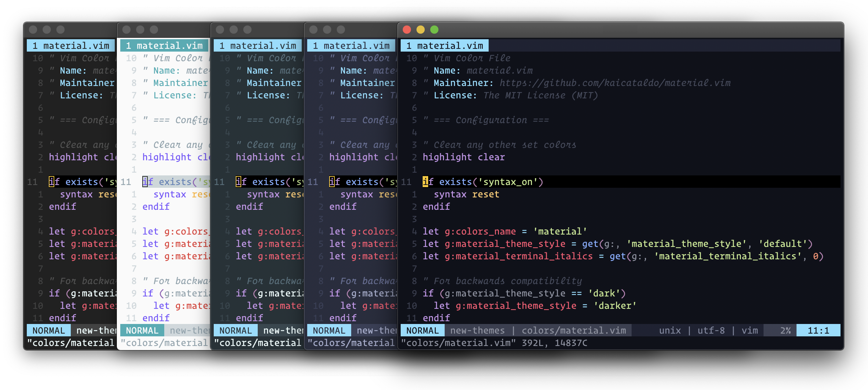This screenshot has width=868, height=390.
Task: Click the 'syntax reset' line in front window
Action: pyautogui.click(x=466, y=194)
